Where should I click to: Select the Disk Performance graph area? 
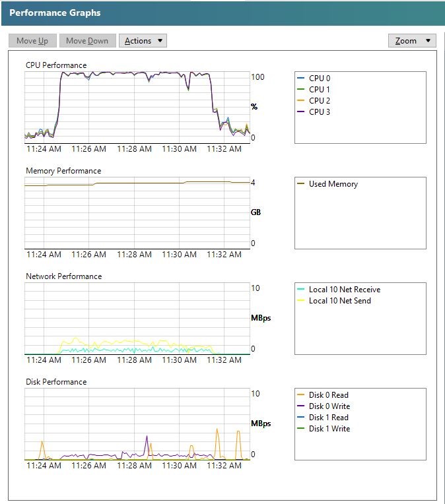coord(137,424)
